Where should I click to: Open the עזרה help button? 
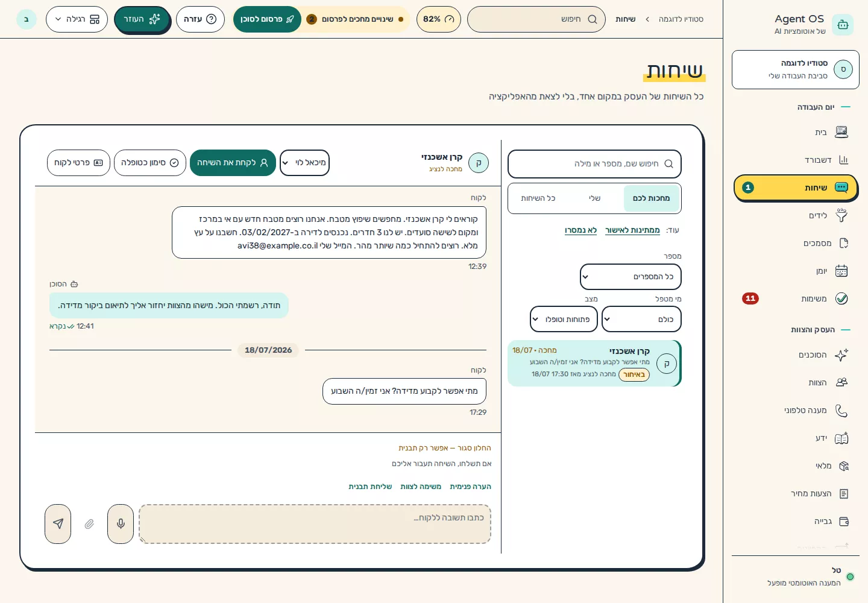(x=200, y=19)
